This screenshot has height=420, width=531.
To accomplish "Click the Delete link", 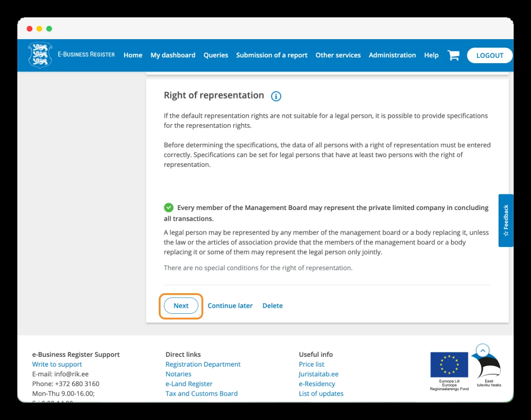I will click(273, 306).
